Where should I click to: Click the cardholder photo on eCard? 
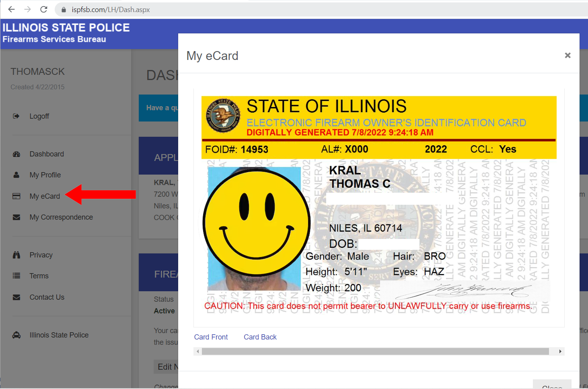pyautogui.click(x=254, y=229)
